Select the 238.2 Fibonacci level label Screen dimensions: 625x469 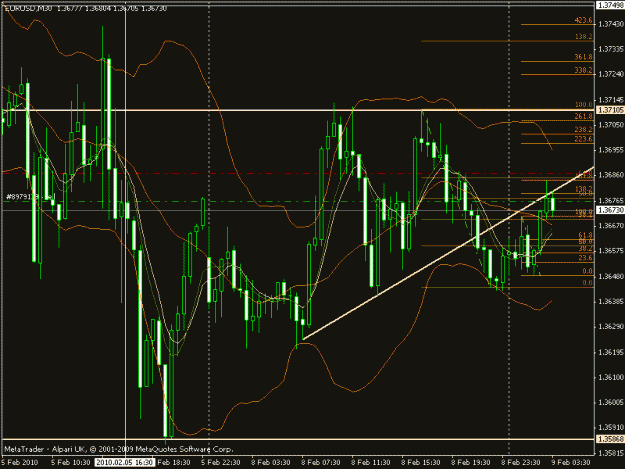tap(584, 130)
